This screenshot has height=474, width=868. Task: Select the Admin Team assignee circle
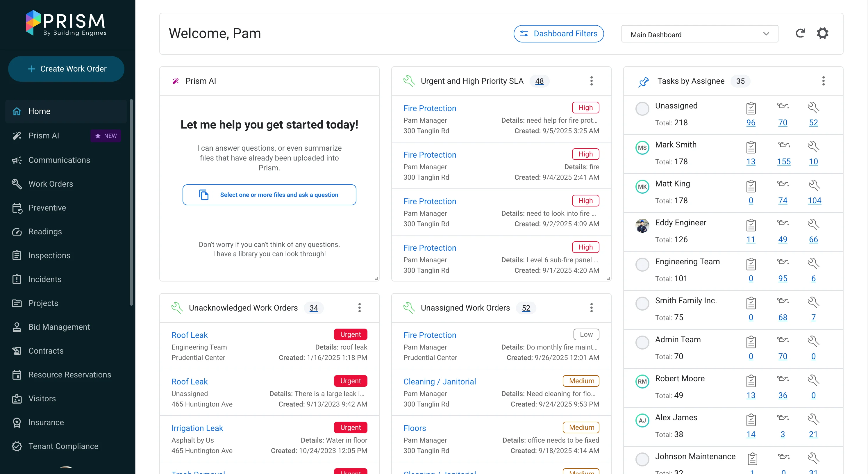(642, 343)
